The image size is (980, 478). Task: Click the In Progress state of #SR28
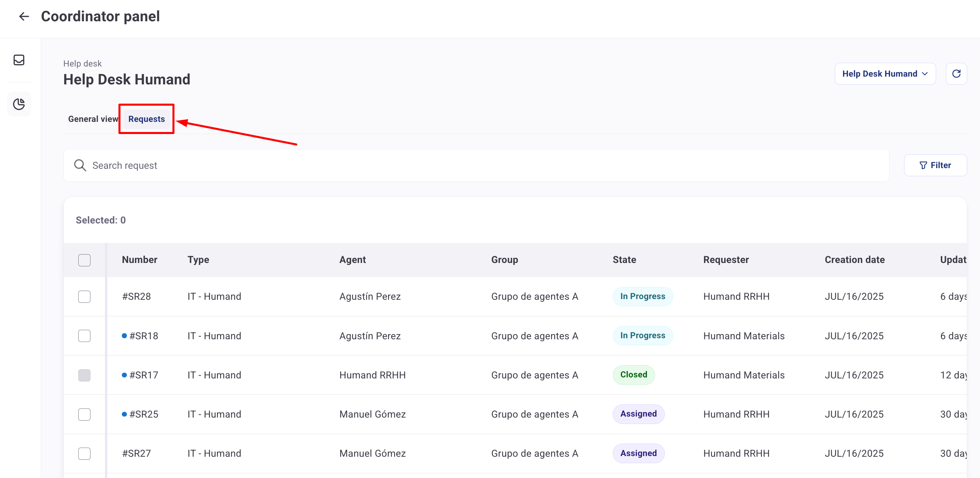[x=642, y=296]
